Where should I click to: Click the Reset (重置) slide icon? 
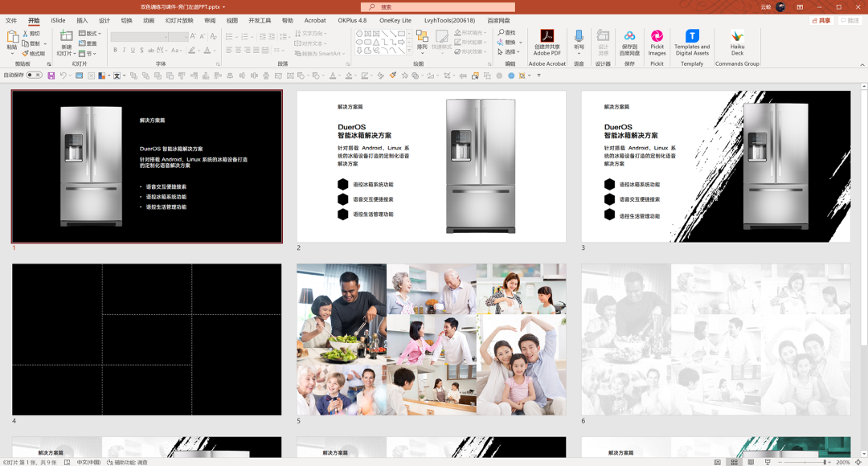tap(82, 43)
